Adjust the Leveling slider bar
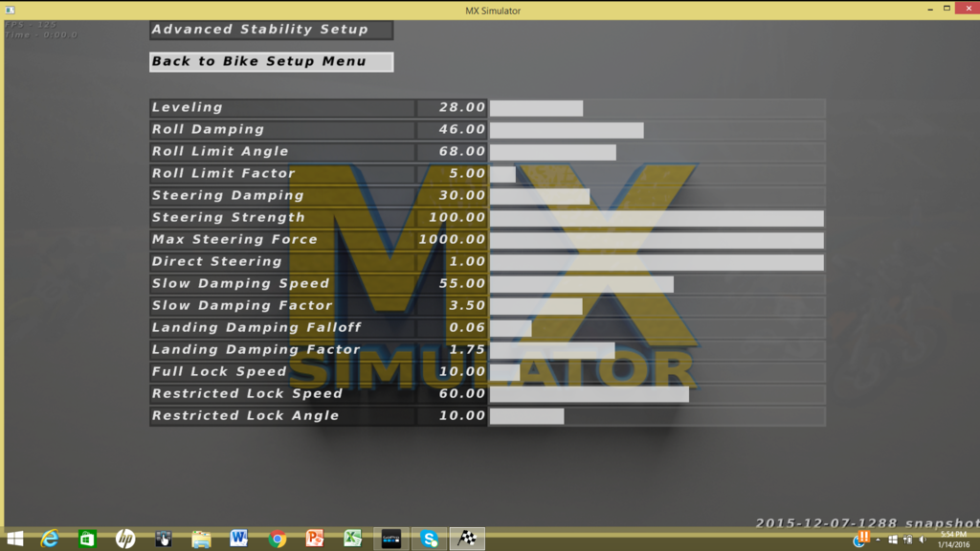980x551 pixels. click(x=657, y=108)
